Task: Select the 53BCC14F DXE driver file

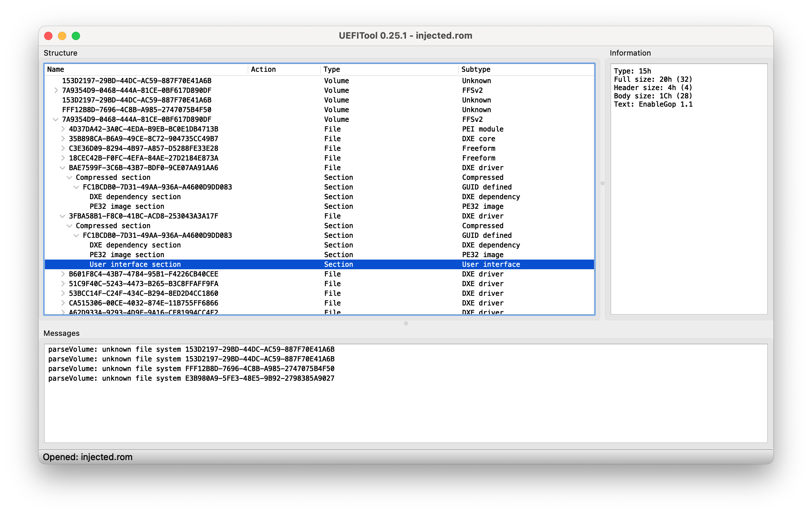Action: point(143,293)
